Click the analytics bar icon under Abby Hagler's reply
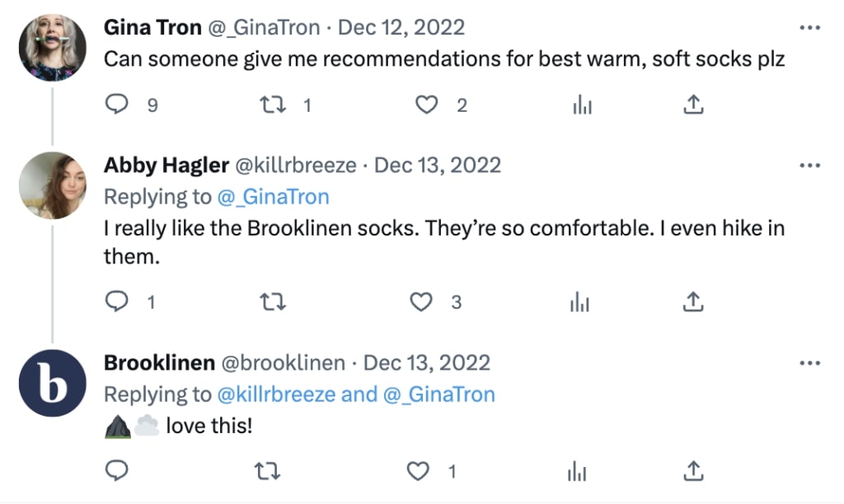 tap(579, 301)
